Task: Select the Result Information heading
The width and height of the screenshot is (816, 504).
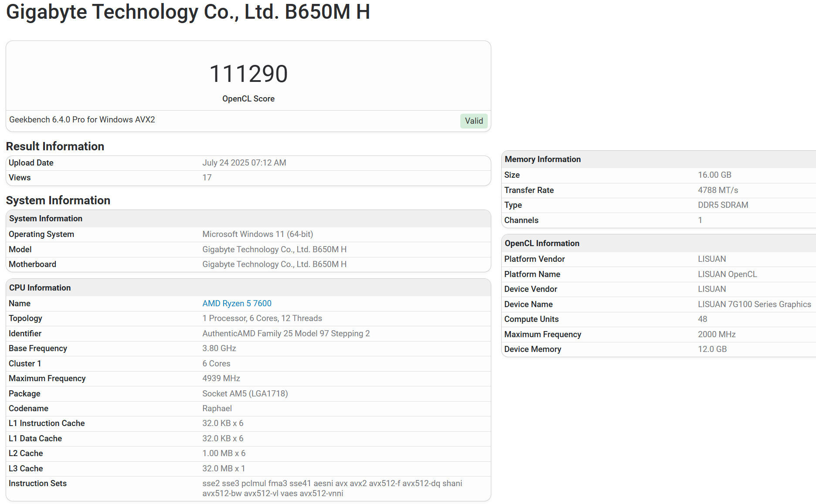Action: tap(55, 146)
